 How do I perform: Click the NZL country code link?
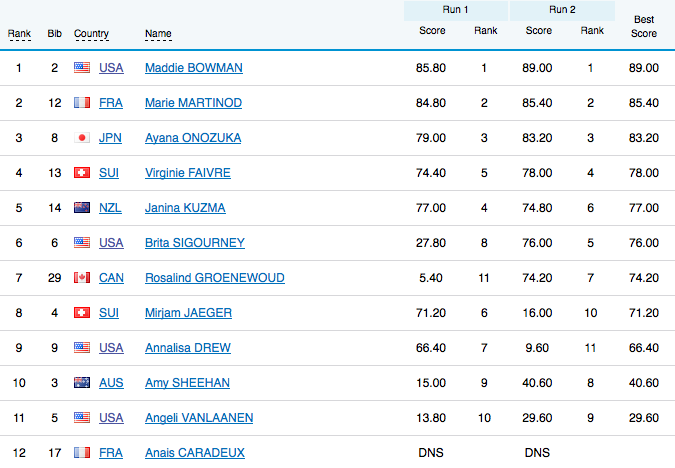(110, 208)
